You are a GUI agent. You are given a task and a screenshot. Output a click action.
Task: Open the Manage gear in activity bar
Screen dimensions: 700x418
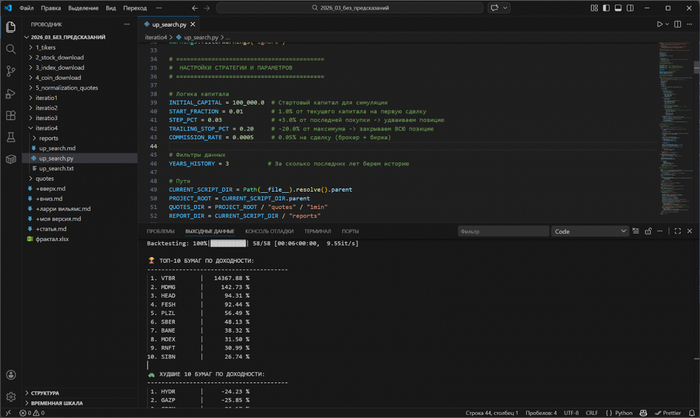(x=11, y=396)
